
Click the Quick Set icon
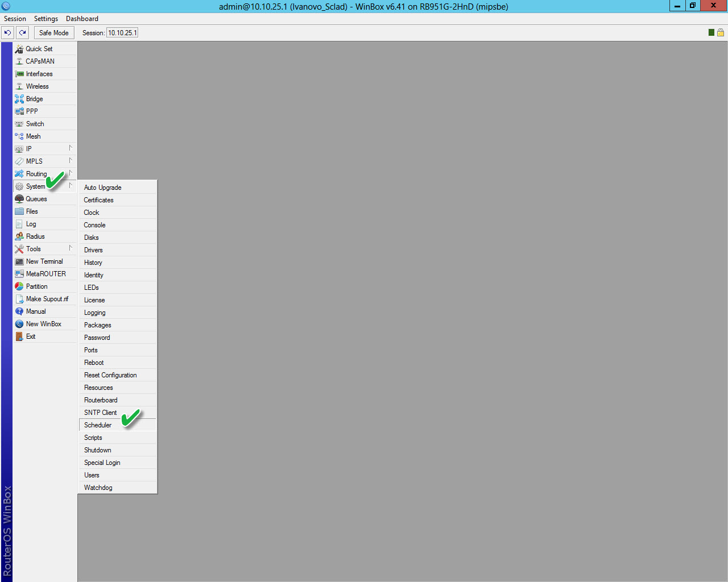[19, 49]
